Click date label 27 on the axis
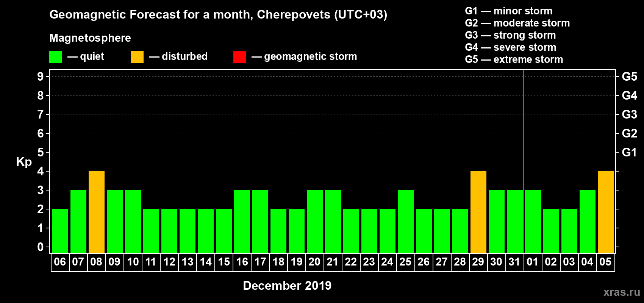Viewport: 644px width, 303px height. click(x=442, y=262)
